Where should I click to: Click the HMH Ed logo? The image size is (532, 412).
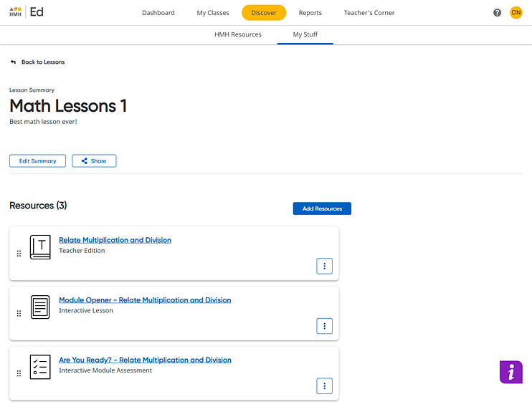pos(27,12)
